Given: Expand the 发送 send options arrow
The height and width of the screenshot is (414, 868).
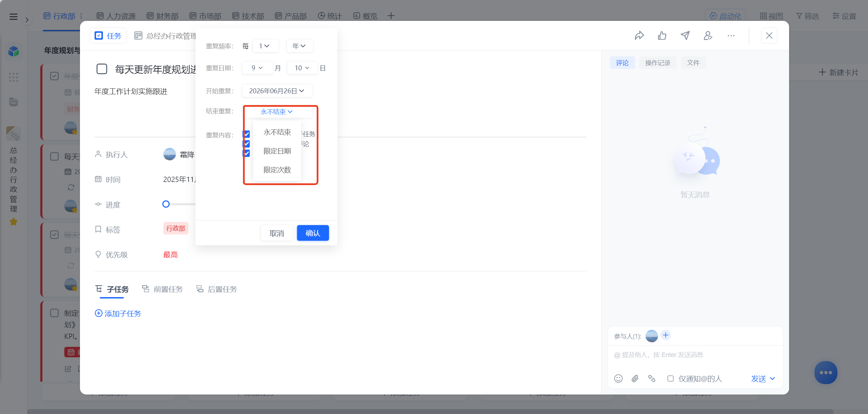Looking at the screenshot, I should (x=772, y=379).
